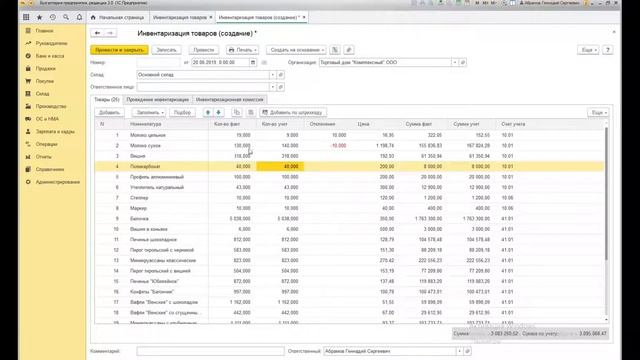Click Провести button
The width and height of the screenshot is (640, 360).
(204, 50)
